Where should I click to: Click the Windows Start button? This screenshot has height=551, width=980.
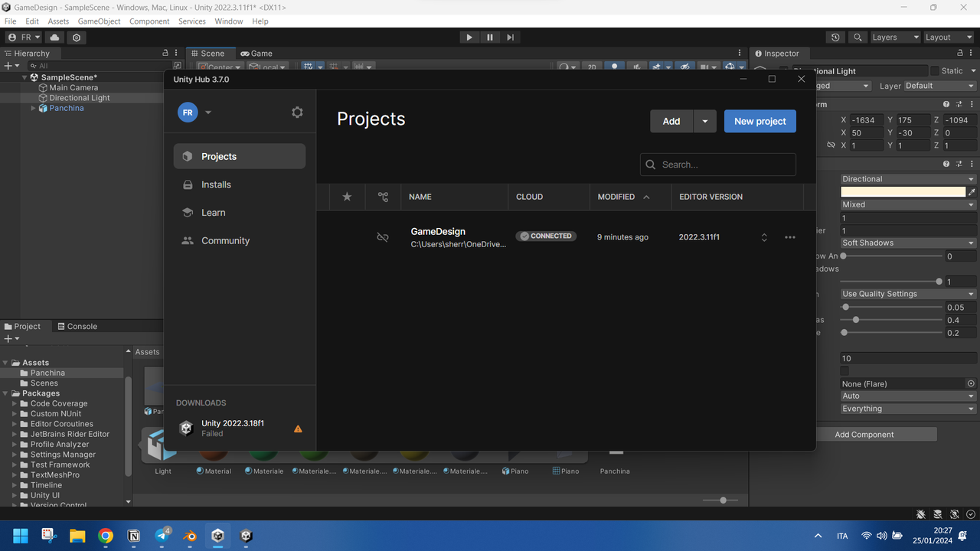[21, 536]
